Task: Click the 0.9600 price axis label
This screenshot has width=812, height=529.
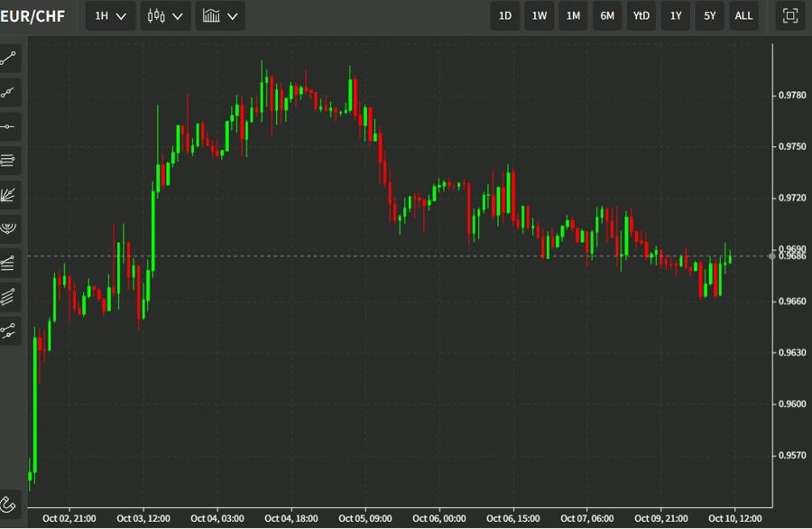Action: pos(792,404)
